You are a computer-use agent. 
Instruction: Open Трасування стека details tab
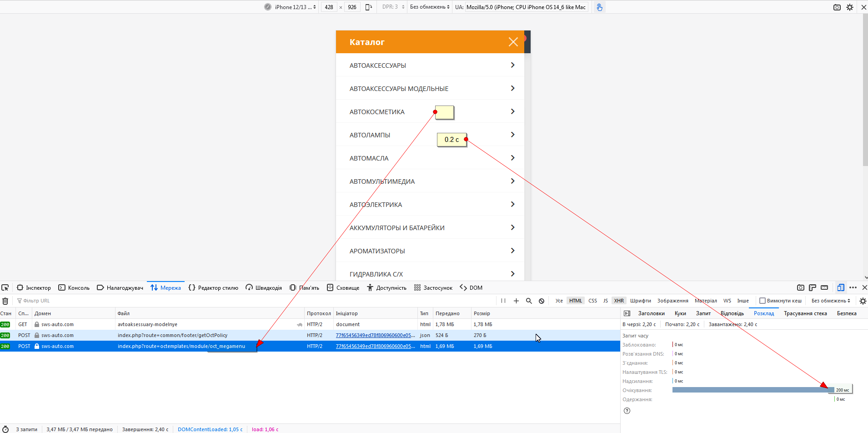[805, 313]
